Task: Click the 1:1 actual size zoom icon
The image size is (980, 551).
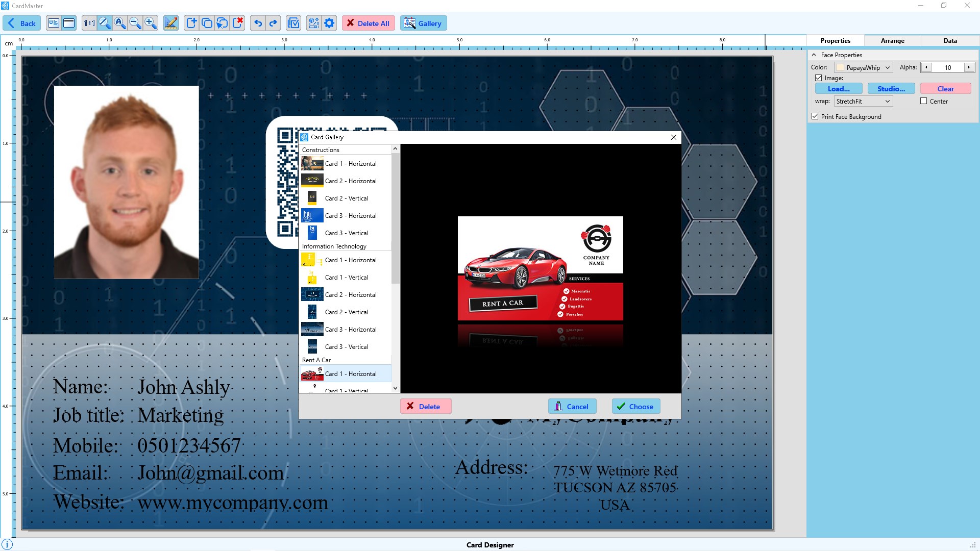Action: (89, 23)
